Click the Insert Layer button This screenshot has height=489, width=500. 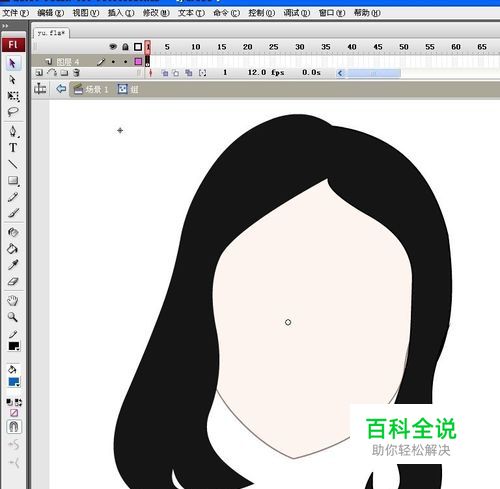pos(39,73)
